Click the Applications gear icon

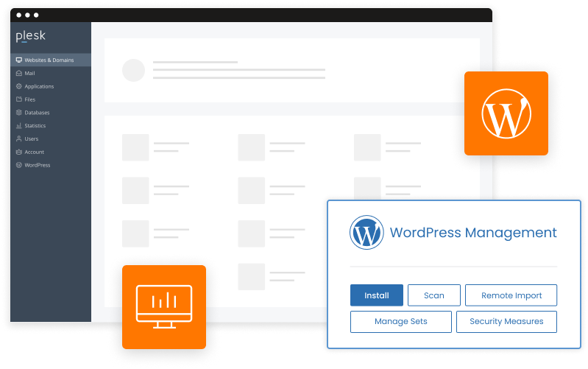tap(18, 86)
